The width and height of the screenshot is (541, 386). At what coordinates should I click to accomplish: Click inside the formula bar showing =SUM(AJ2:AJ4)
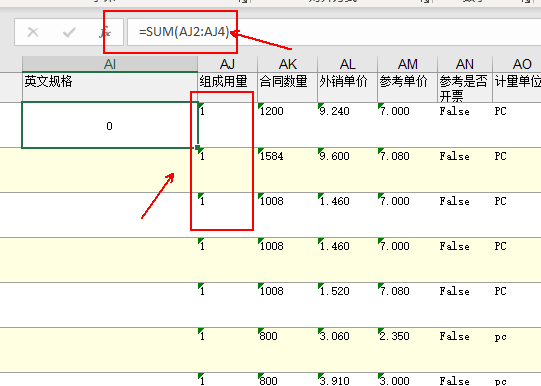[x=334, y=32]
